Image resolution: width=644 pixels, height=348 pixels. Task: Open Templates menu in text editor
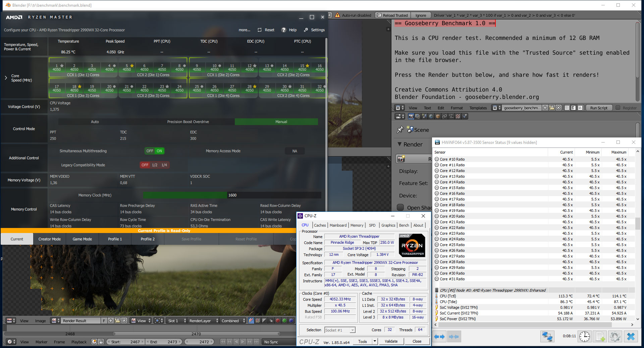click(x=478, y=108)
